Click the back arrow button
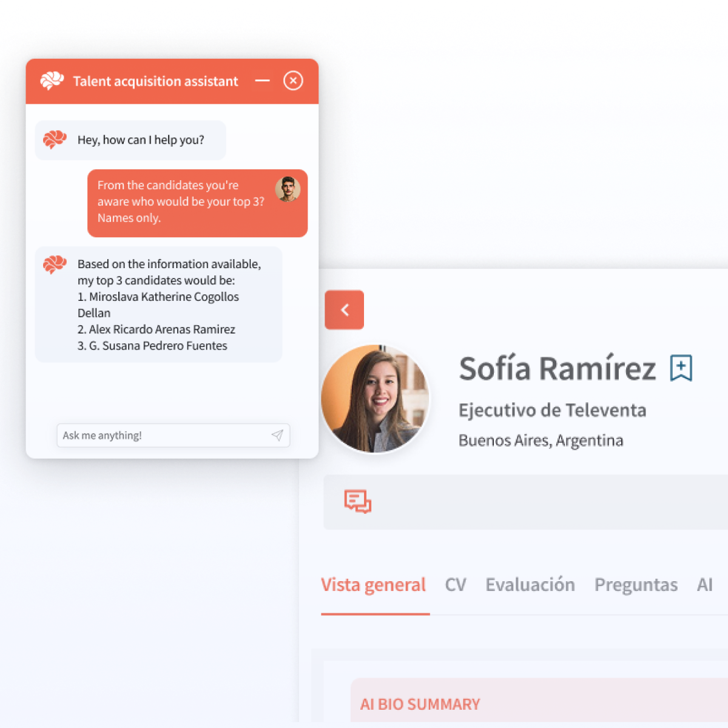 [344, 310]
